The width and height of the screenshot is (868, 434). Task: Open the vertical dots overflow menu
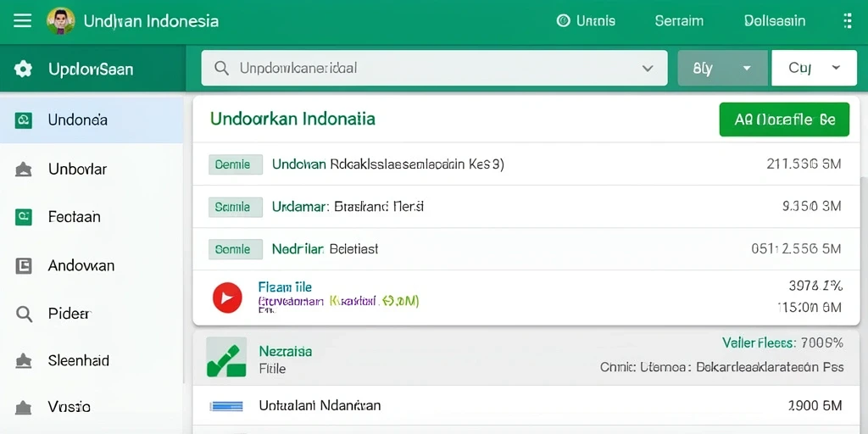848,21
